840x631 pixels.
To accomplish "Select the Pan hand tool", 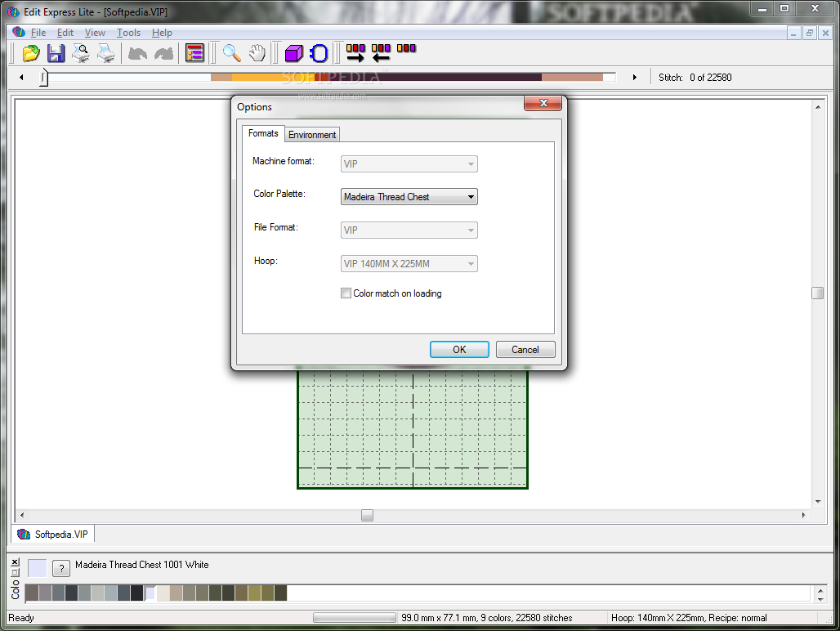I will pyautogui.click(x=257, y=53).
